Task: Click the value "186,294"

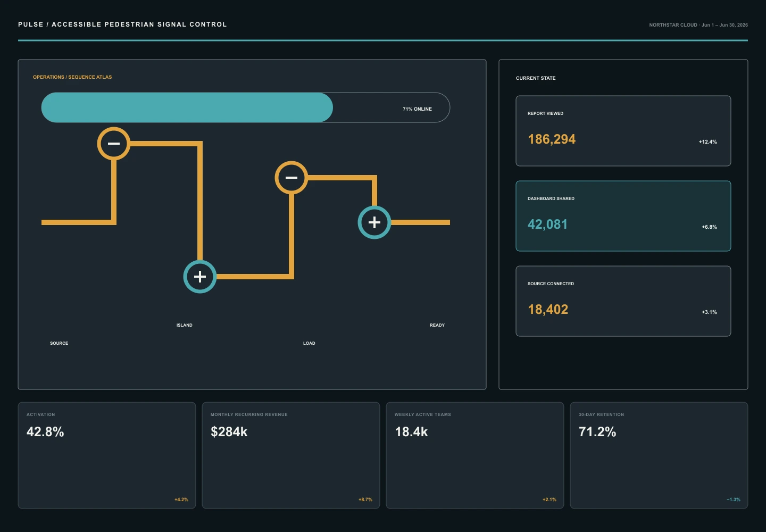Action: [x=552, y=139]
